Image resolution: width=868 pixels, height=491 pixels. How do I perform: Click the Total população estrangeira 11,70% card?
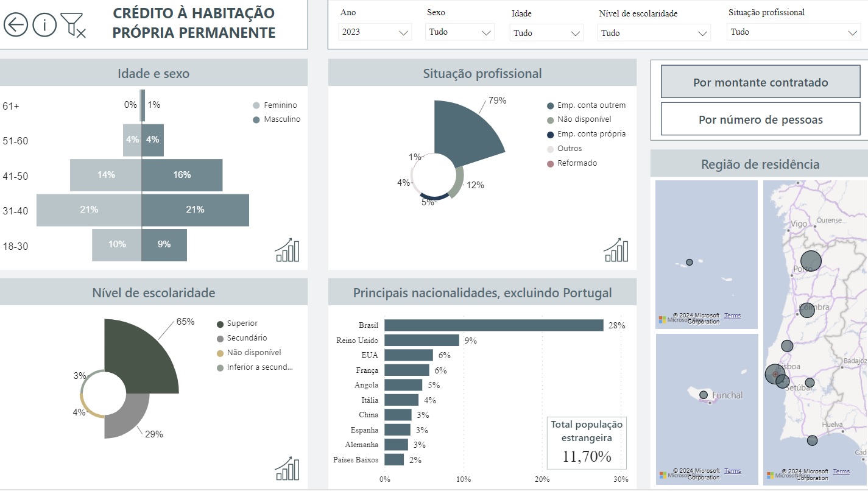click(x=587, y=443)
